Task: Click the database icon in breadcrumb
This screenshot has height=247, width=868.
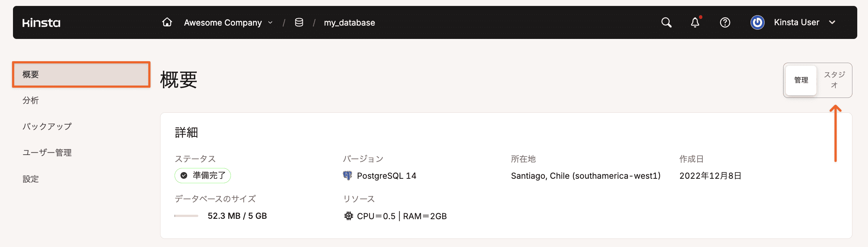Action: 299,23
